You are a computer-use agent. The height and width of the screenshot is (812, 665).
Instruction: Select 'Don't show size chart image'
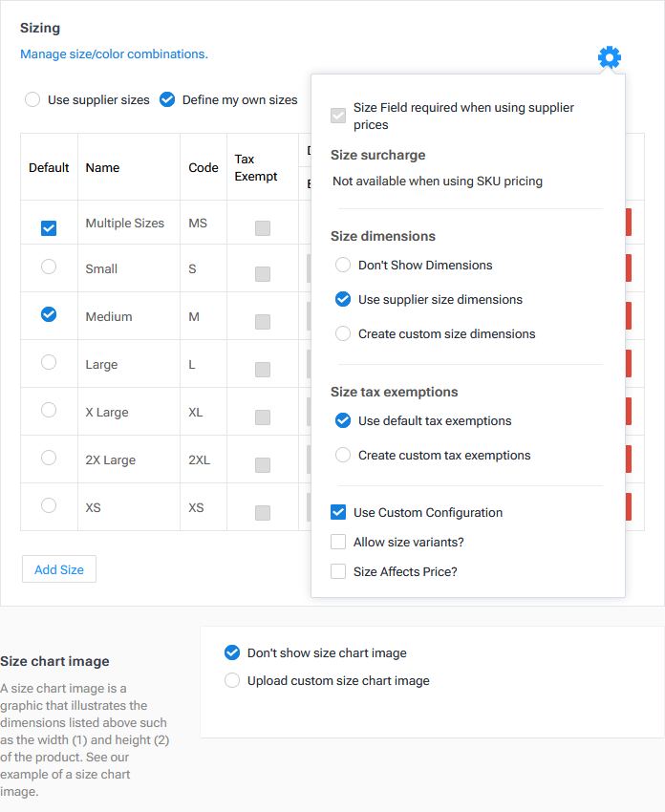coord(232,652)
